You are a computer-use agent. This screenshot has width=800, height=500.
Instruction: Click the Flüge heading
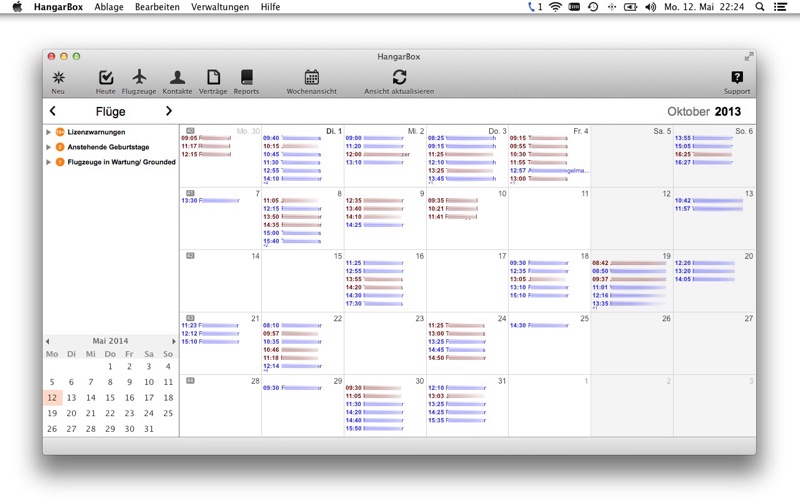click(x=110, y=111)
